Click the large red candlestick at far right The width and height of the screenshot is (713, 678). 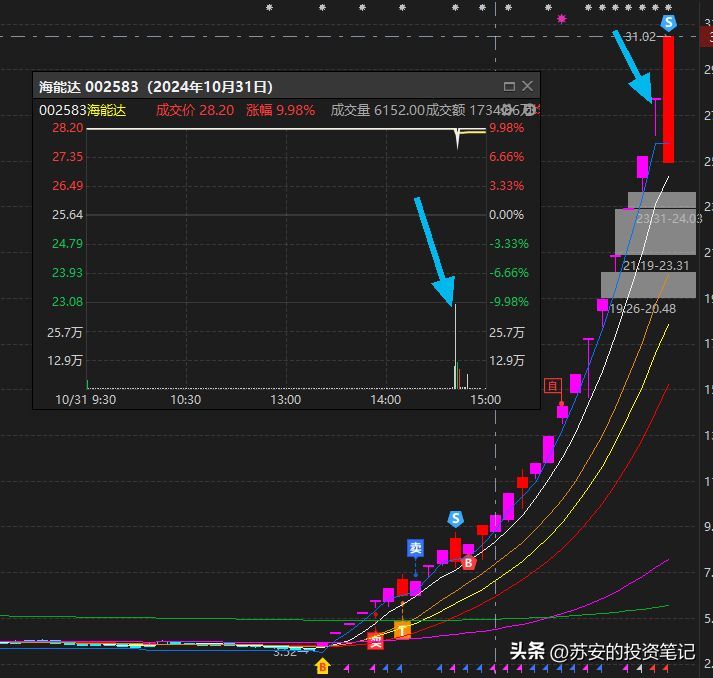coord(668,100)
